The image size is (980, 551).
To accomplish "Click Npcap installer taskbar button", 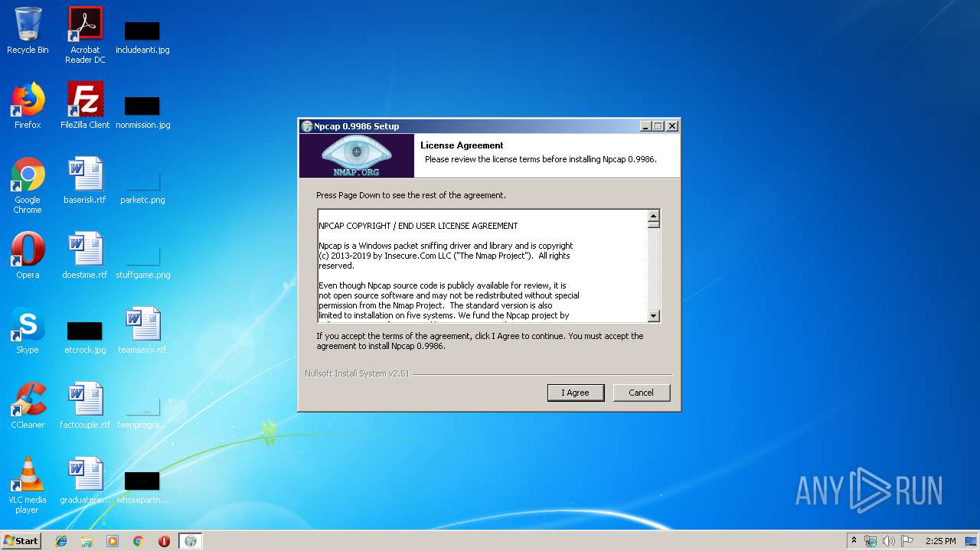I will [191, 541].
